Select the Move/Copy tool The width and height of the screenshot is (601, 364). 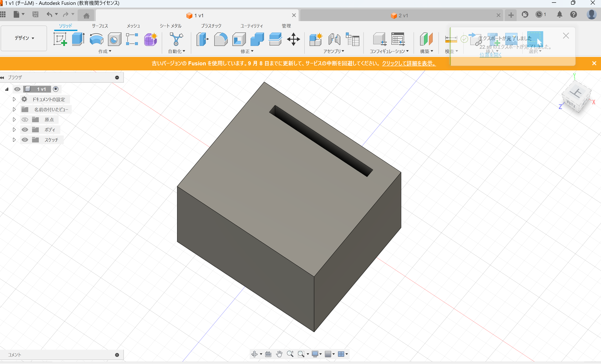[293, 39]
